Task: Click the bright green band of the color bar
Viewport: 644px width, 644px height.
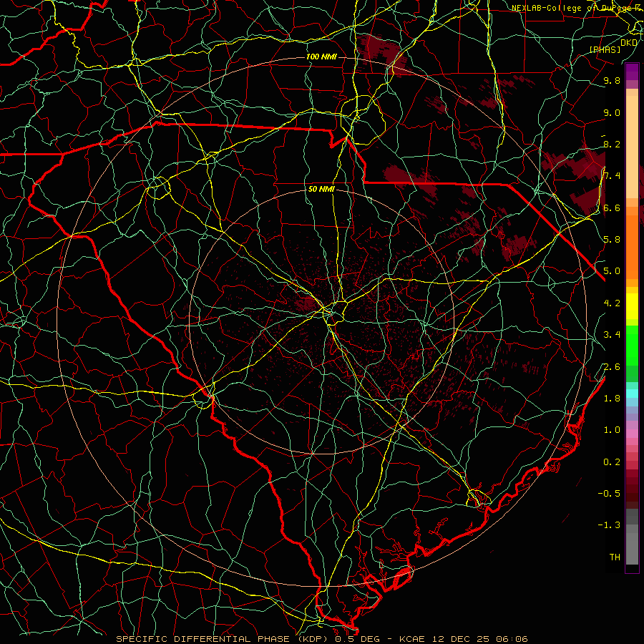Action: pyautogui.click(x=632, y=345)
